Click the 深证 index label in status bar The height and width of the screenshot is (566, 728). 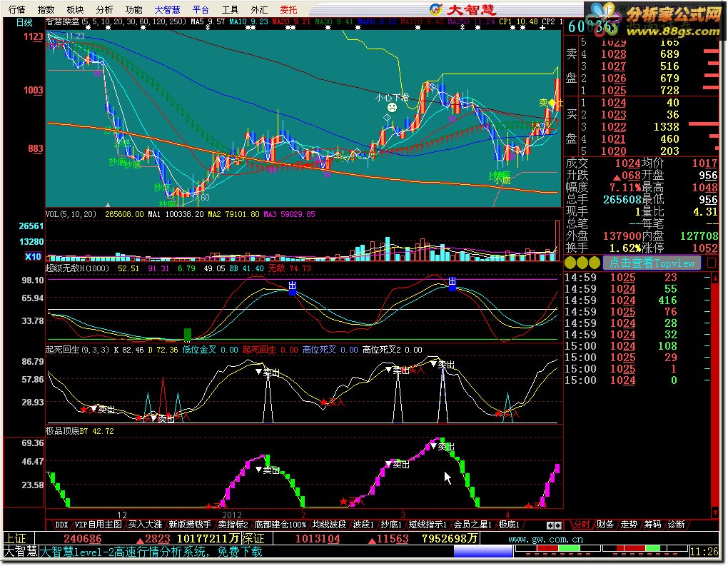click(253, 539)
